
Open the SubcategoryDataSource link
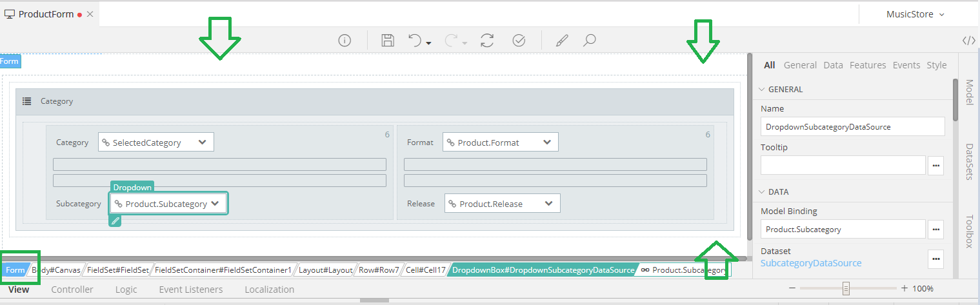coord(811,263)
